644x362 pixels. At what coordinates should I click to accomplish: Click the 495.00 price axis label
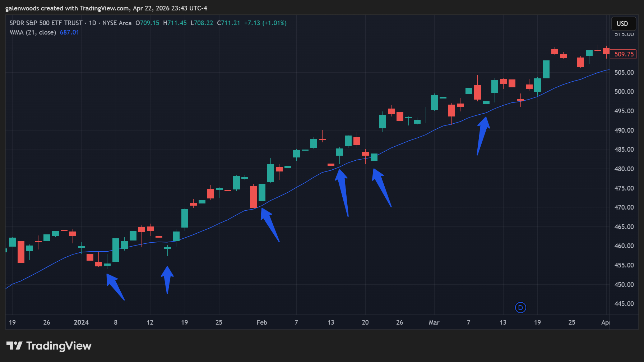pyautogui.click(x=624, y=111)
